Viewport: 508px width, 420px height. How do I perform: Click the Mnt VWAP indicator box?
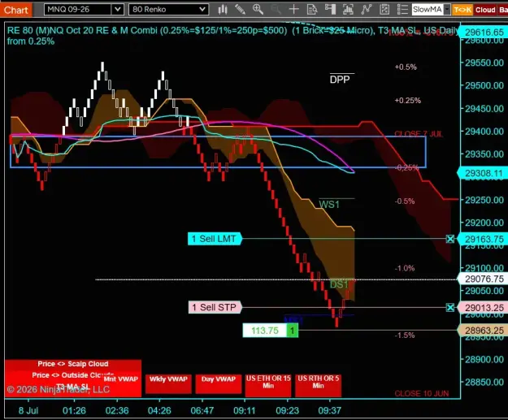tap(121, 379)
